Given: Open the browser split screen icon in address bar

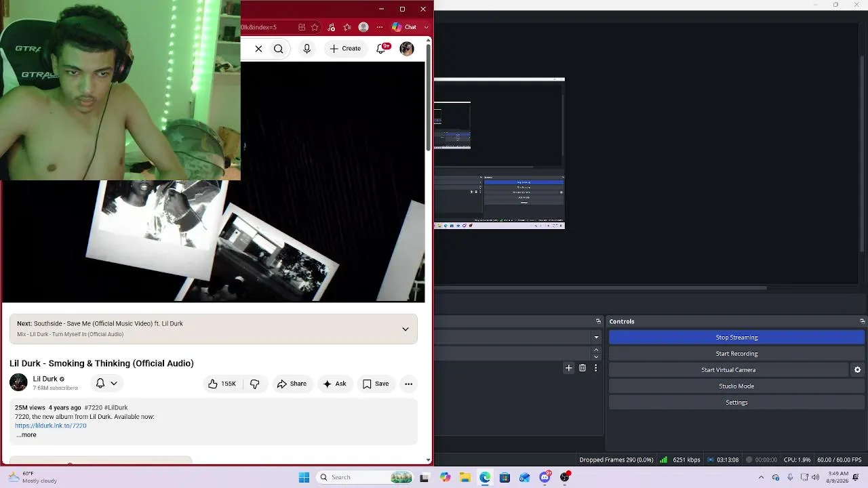Looking at the screenshot, I should point(302,27).
